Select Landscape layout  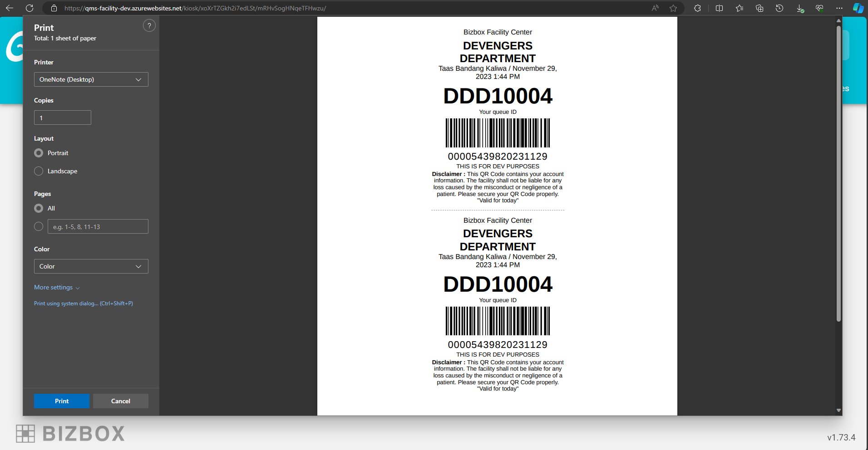(39, 171)
